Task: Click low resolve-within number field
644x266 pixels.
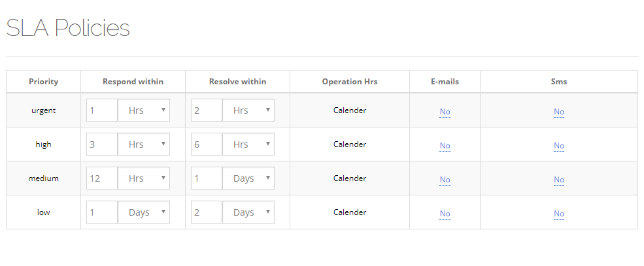Action: click(207, 212)
